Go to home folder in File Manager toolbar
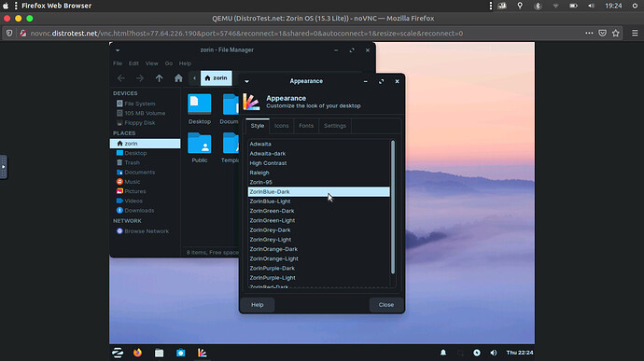 (x=178, y=78)
